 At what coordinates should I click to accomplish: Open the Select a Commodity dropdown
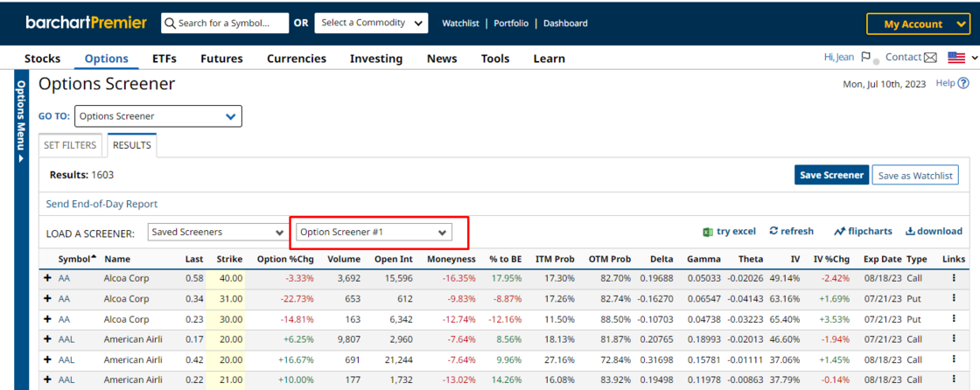point(371,23)
